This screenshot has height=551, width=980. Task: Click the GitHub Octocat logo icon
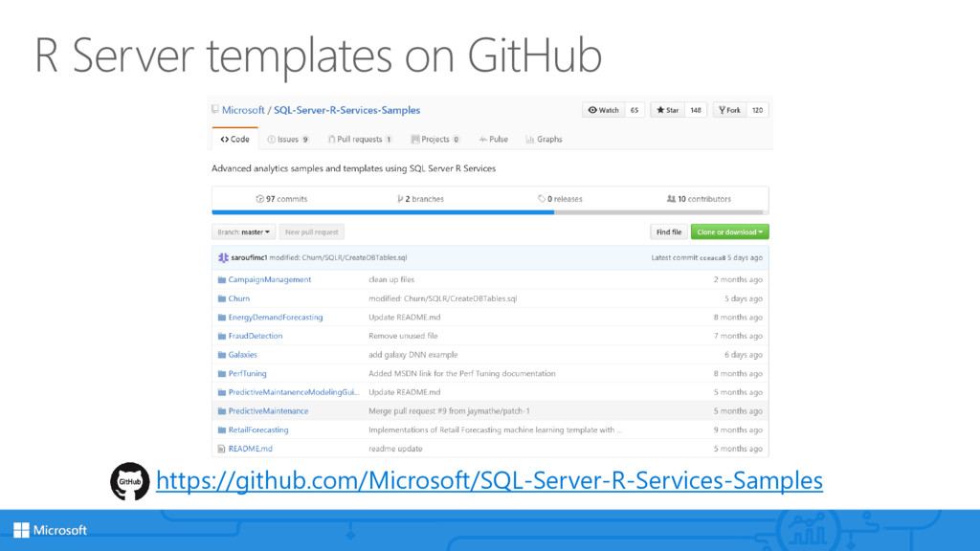point(129,481)
